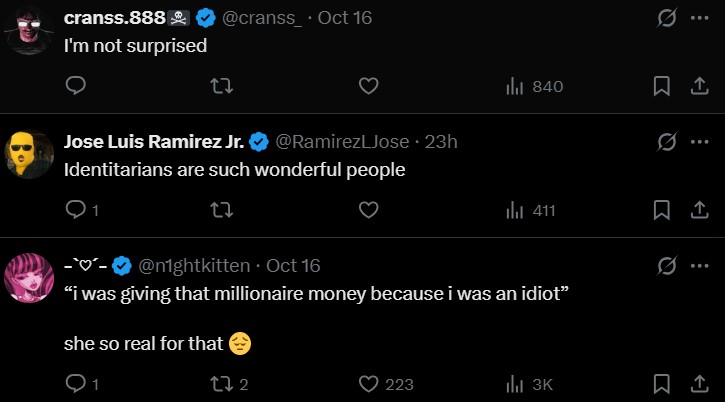This screenshot has width=725, height=402.
Task: Open more options on cranss.888's tweet
Action: (699, 18)
